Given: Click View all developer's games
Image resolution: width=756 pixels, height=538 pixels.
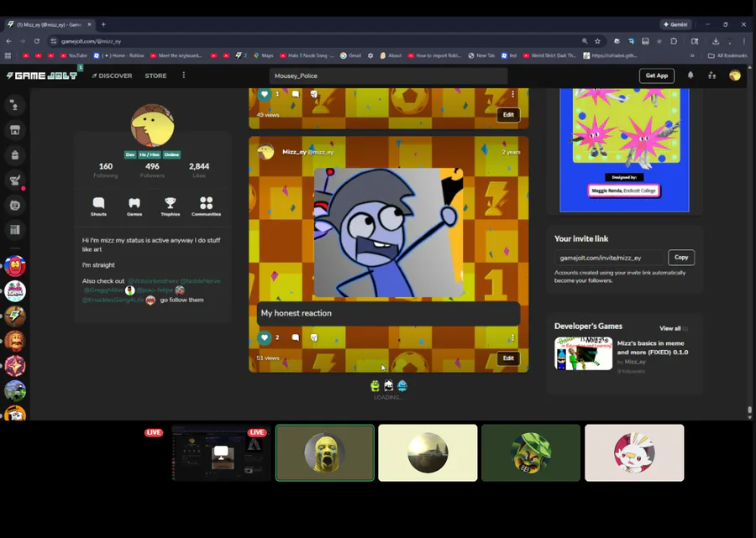Looking at the screenshot, I should pyautogui.click(x=673, y=328).
